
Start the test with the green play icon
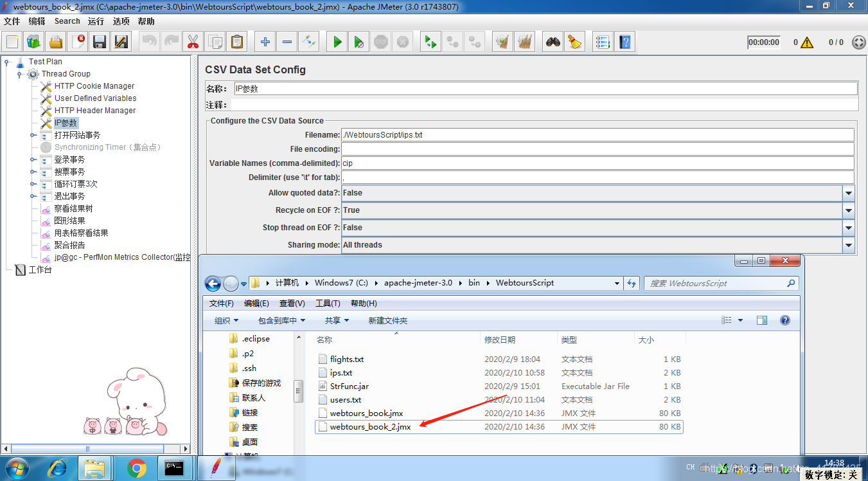(337, 42)
